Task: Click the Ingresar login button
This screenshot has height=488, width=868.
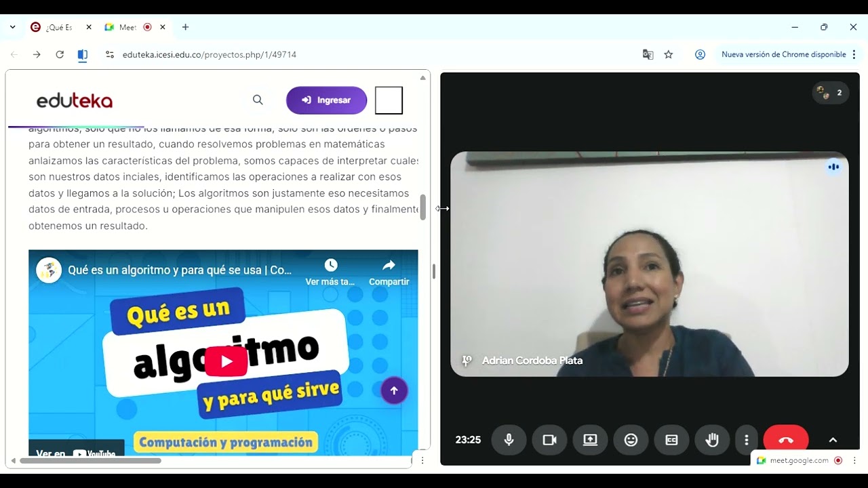Action: [326, 100]
